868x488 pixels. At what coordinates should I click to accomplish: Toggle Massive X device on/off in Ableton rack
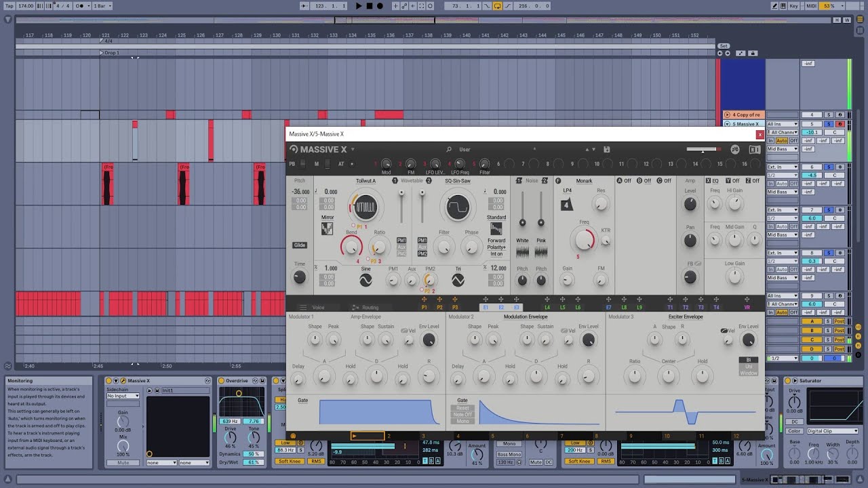[x=108, y=381]
